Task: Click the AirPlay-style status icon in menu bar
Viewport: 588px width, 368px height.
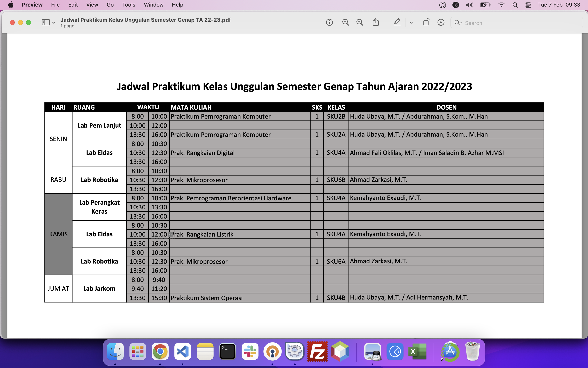Action: (442, 5)
